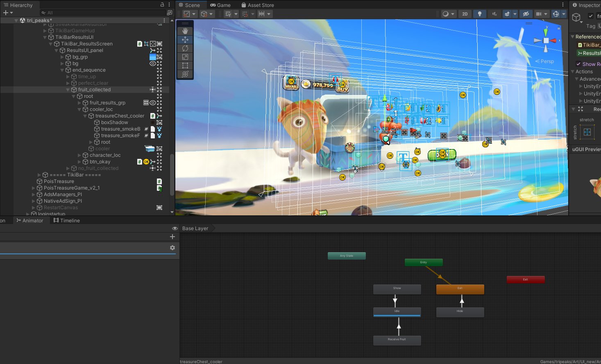Click the Hierarchy create plus button

[x=6, y=13]
